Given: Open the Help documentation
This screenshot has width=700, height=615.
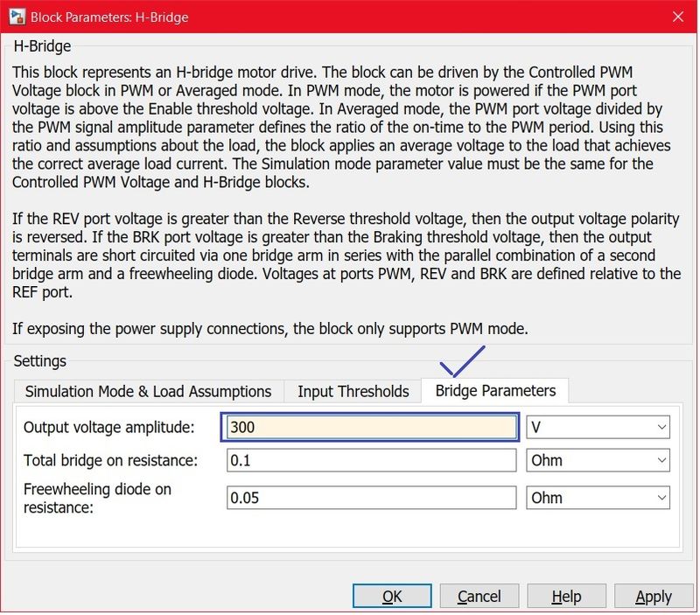Looking at the screenshot, I should (x=566, y=596).
